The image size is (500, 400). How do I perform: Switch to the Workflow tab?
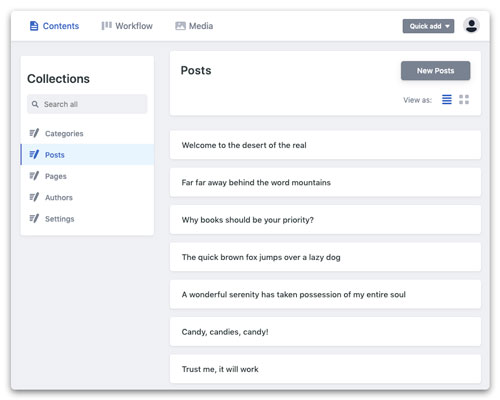tap(127, 26)
